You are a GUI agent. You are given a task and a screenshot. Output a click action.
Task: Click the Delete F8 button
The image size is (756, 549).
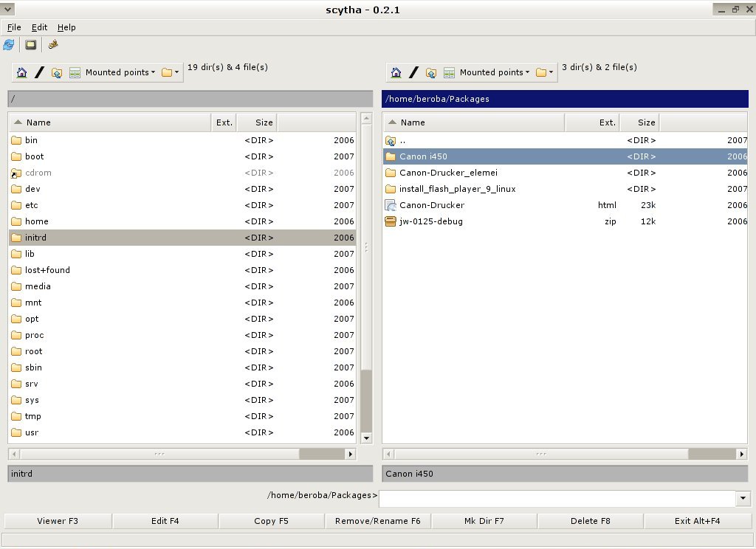tap(591, 521)
